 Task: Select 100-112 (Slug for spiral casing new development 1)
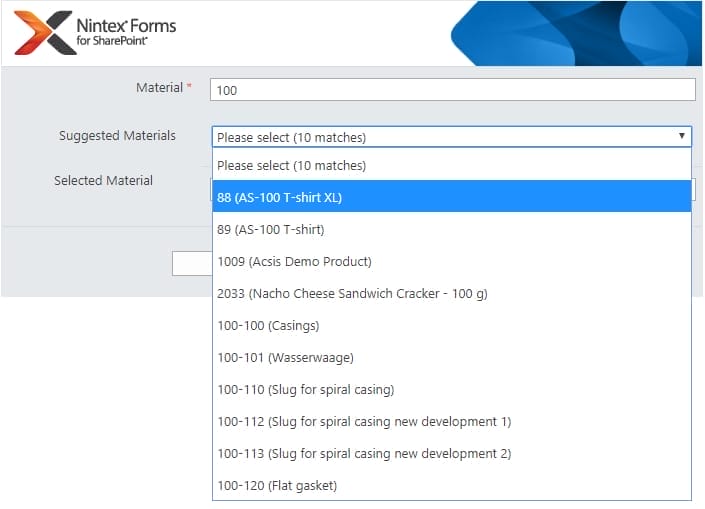(452, 421)
